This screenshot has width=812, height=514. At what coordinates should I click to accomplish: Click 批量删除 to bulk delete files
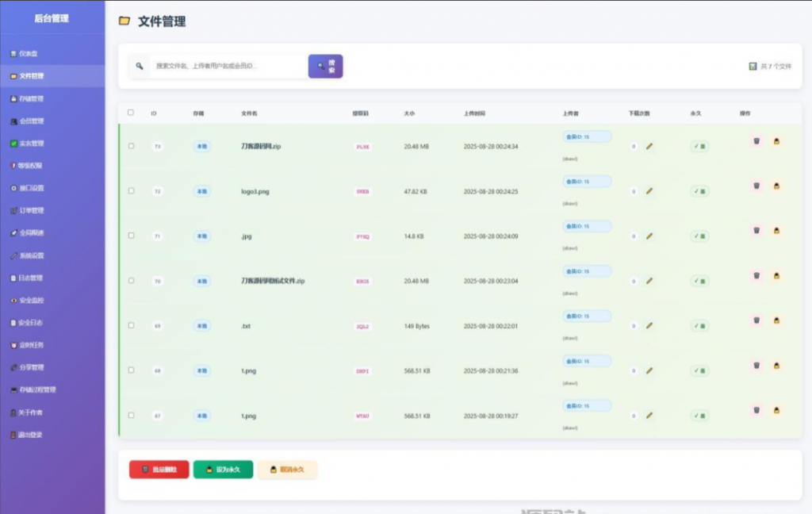point(158,469)
